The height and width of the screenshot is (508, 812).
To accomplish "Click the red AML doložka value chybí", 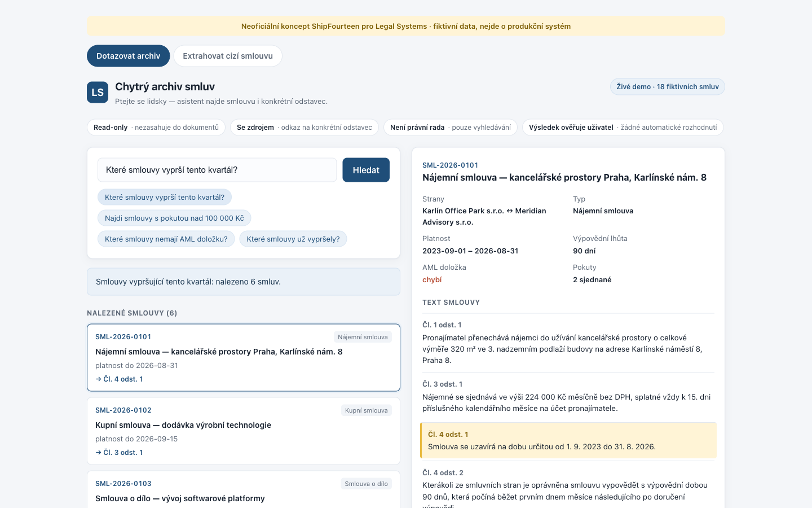I will pyautogui.click(x=432, y=280).
